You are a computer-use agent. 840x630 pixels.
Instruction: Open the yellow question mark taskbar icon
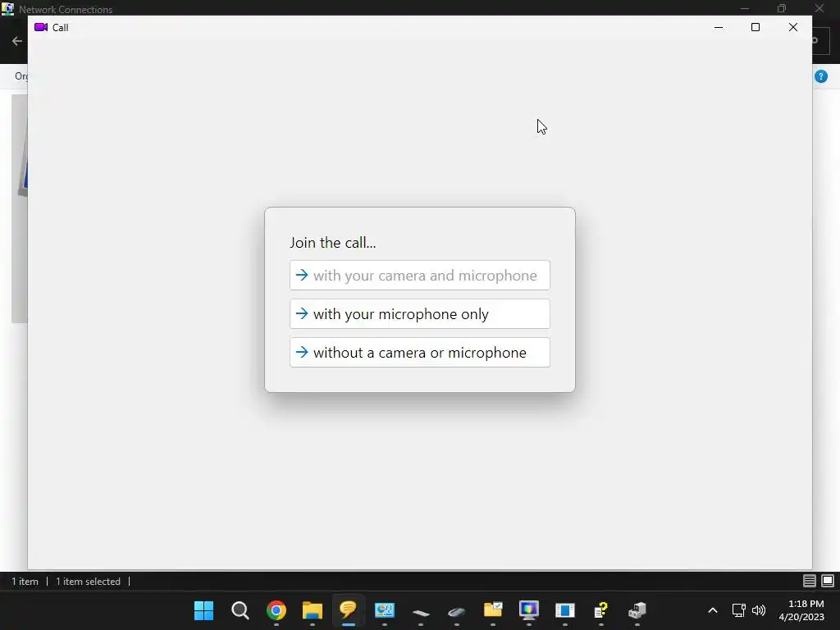(x=601, y=610)
